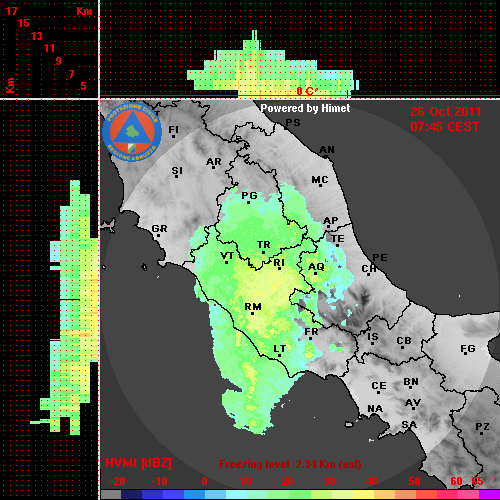Click the date '26 Oct 2011'
The width and height of the screenshot is (500, 500).
(x=446, y=112)
